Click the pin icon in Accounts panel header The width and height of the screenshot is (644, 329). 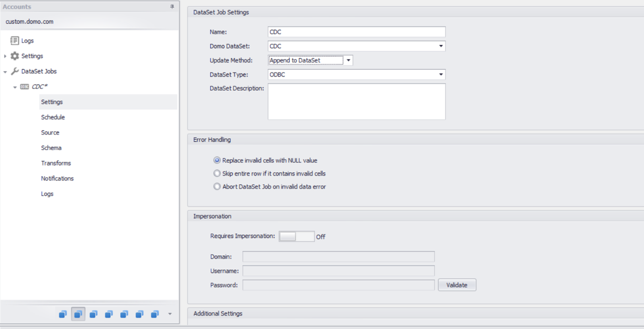coord(172,7)
